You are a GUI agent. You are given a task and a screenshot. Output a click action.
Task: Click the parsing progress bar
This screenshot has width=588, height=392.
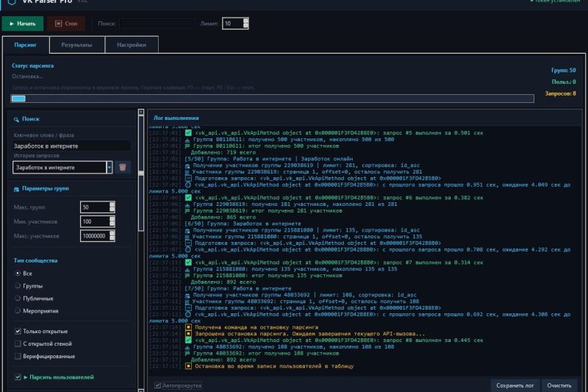pyautogui.click(x=272, y=99)
